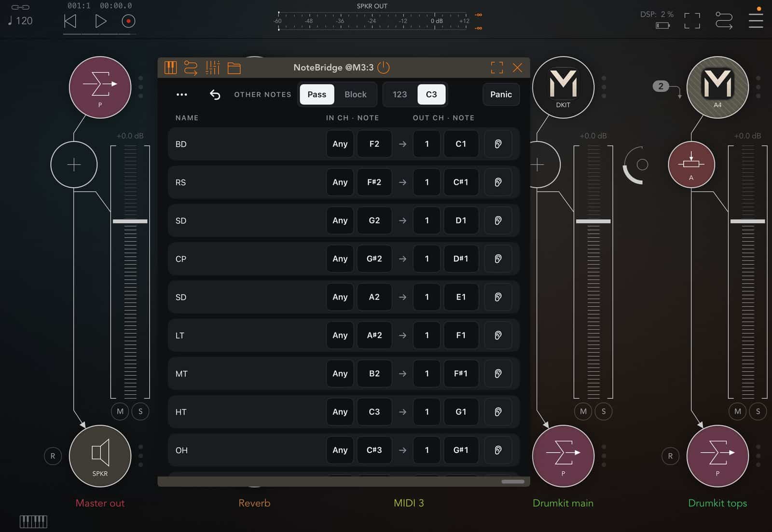Expand NoteBridge window to fullscreen
Viewport: 772px width, 532px height.
(x=496, y=68)
